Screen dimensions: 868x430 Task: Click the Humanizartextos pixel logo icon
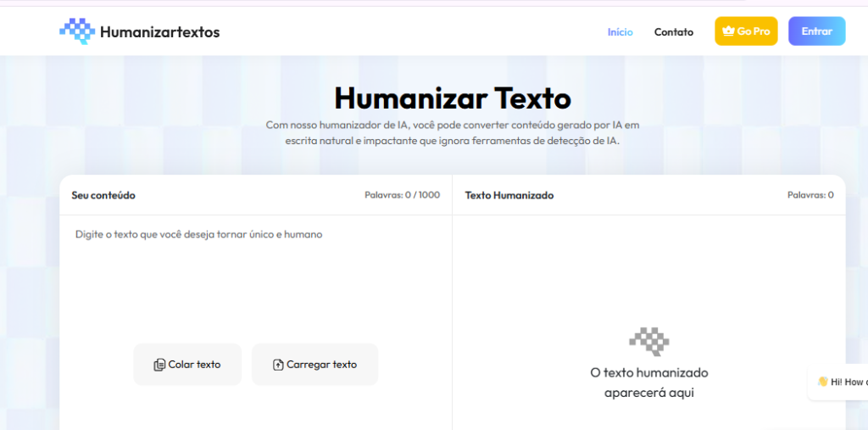[x=76, y=31]
